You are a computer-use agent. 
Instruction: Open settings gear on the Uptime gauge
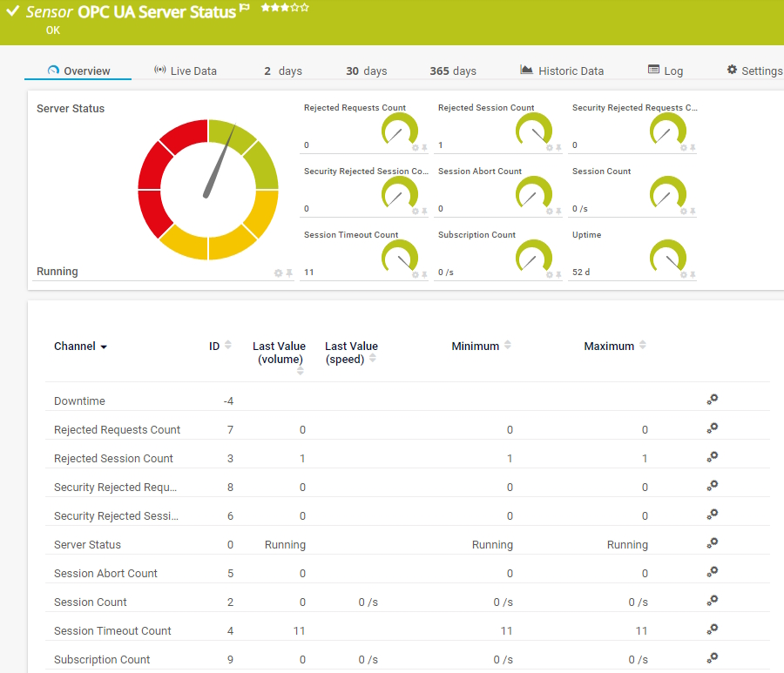click(x=684, y=274)
